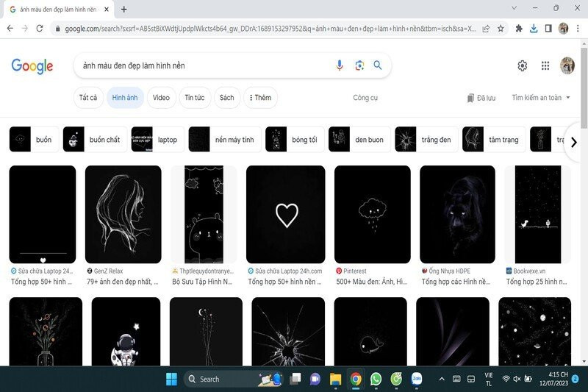Viewport: 588px width, 392px height.
Task: Open WhatsApp from the taskbar
Action: tap(376, 379)
